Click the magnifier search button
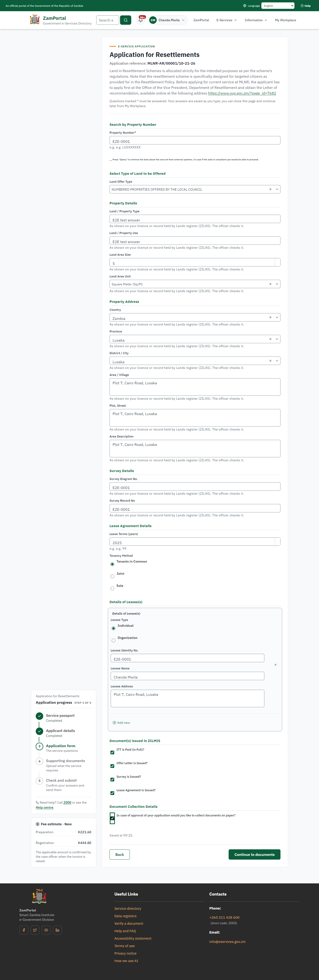This screenshot has width=319, height=980. [x=126, y=20]
